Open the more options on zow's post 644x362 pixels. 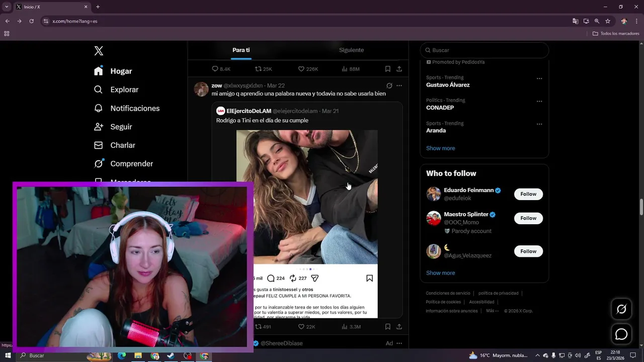click(399, 85)
